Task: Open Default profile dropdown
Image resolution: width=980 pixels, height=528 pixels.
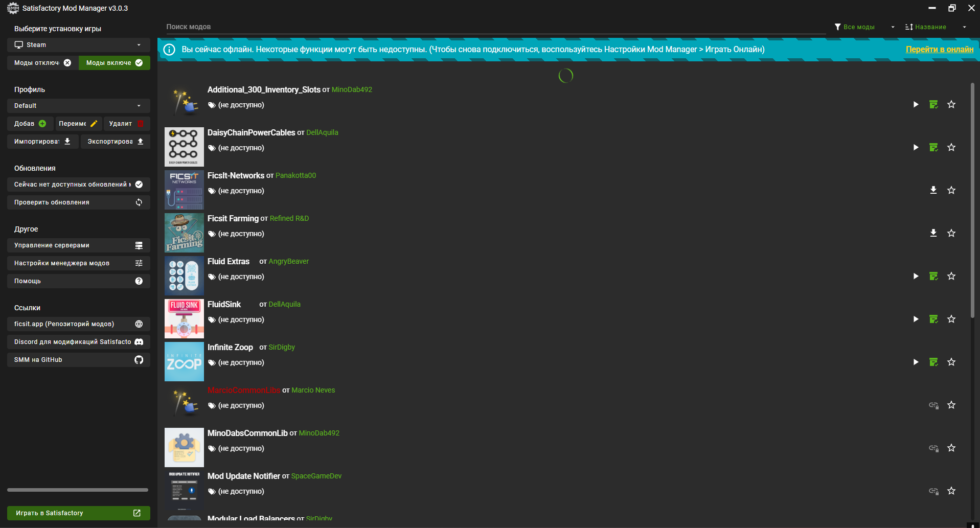Action: point(79,106)
